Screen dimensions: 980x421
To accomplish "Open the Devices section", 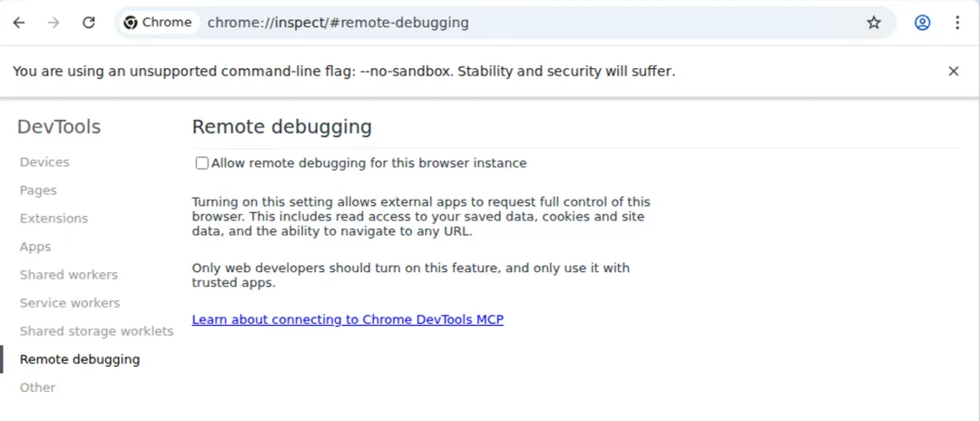I will 44,162.
